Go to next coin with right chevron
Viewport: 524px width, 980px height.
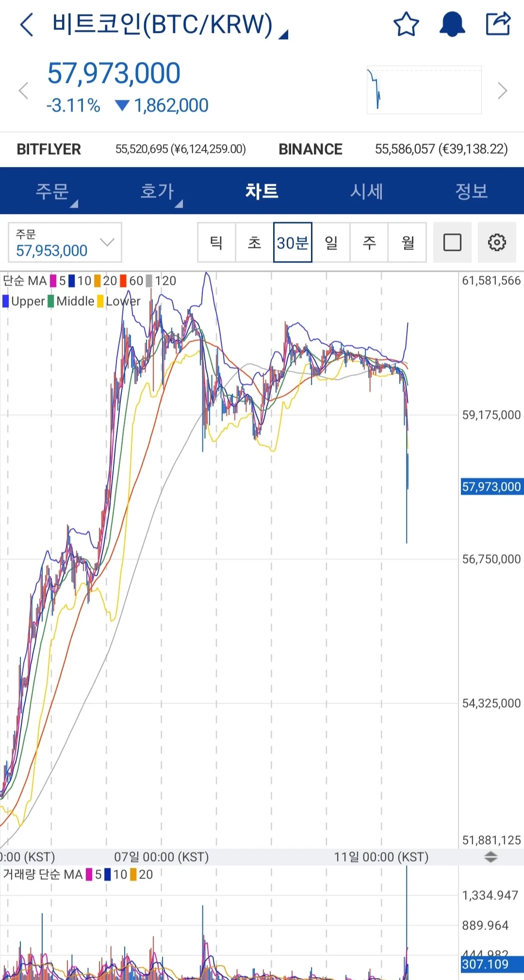(503, 91)
